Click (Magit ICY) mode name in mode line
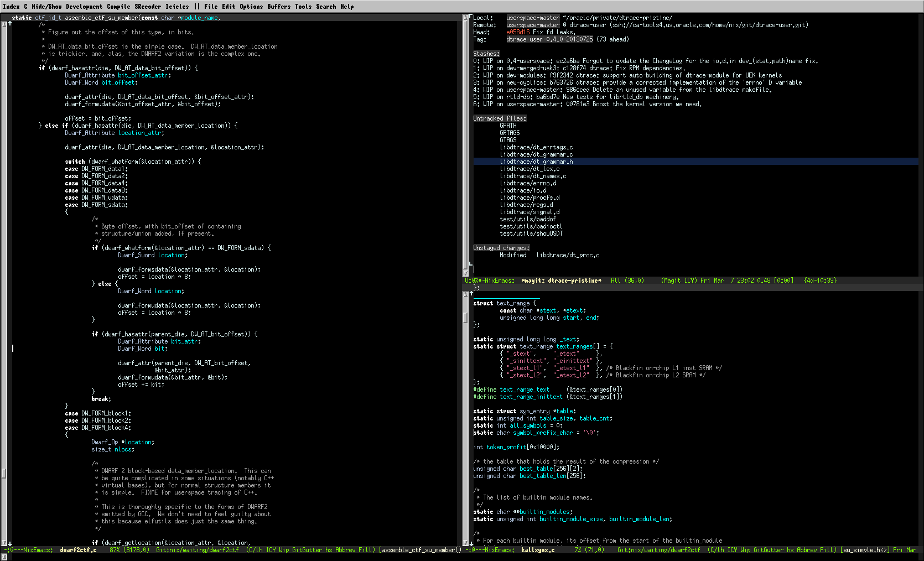The height and width of the screenshot is (561, 924). click(x=679, y=280)
